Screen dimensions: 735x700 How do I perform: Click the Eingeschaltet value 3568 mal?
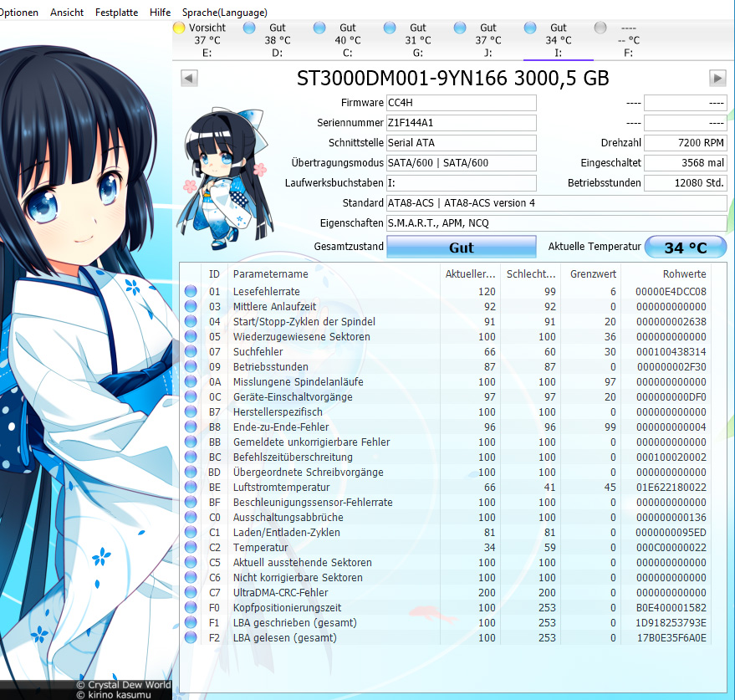click(686, 163)
